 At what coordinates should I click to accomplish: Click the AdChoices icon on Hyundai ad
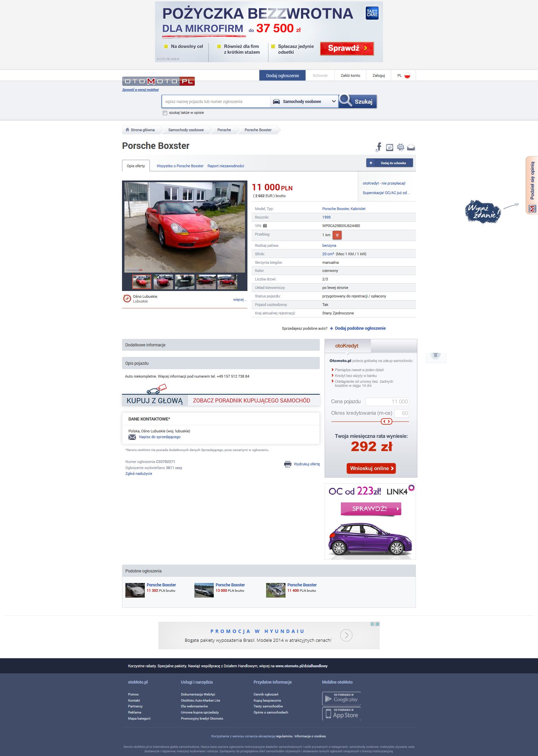(x=373, y=624)
